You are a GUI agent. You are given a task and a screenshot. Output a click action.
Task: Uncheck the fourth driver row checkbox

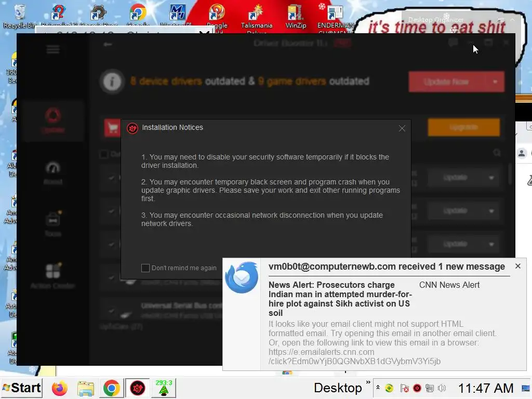pos(111,277)
